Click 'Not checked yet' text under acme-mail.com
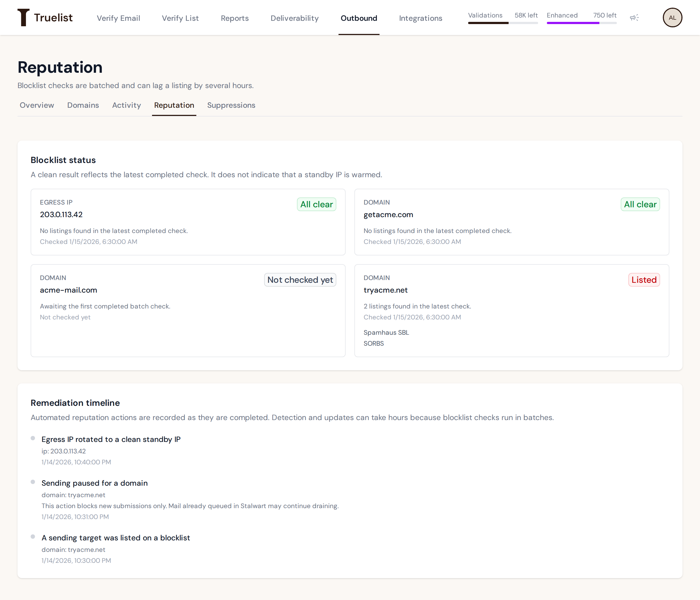This screenshot has width=700, height=600. (x=65, y=317)
